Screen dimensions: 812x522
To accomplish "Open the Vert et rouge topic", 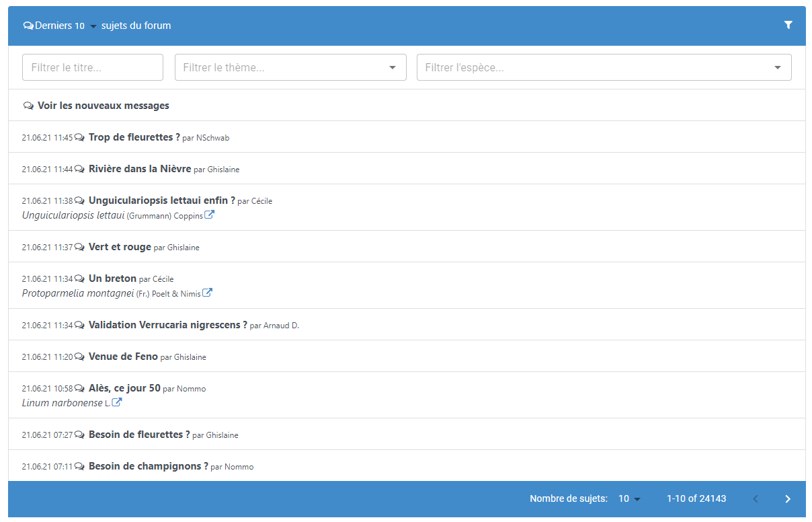I will click(x=120, y=247).
